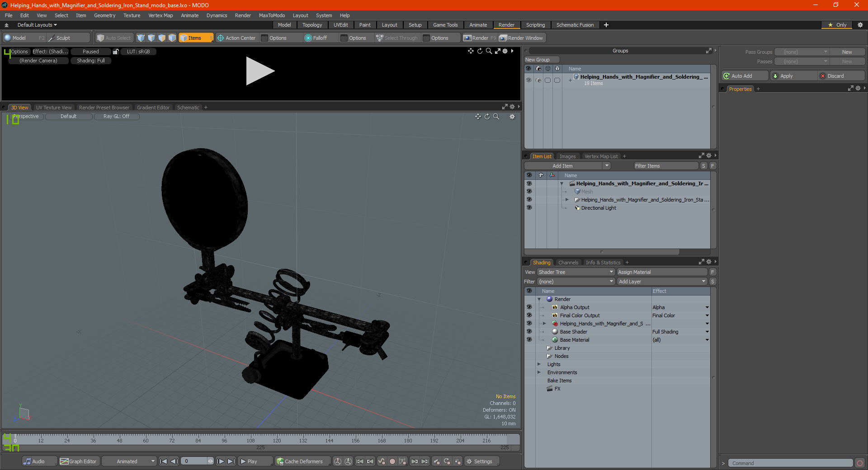Image resolution: width=868 pixels, height=470 pixels.
Task: Open Filter (none) dropdown in Shading
Action: tap(576, 282)
